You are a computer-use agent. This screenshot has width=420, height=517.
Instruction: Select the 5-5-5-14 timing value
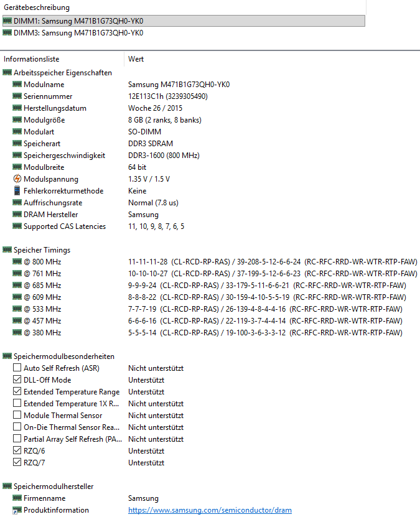coord(142,333)
